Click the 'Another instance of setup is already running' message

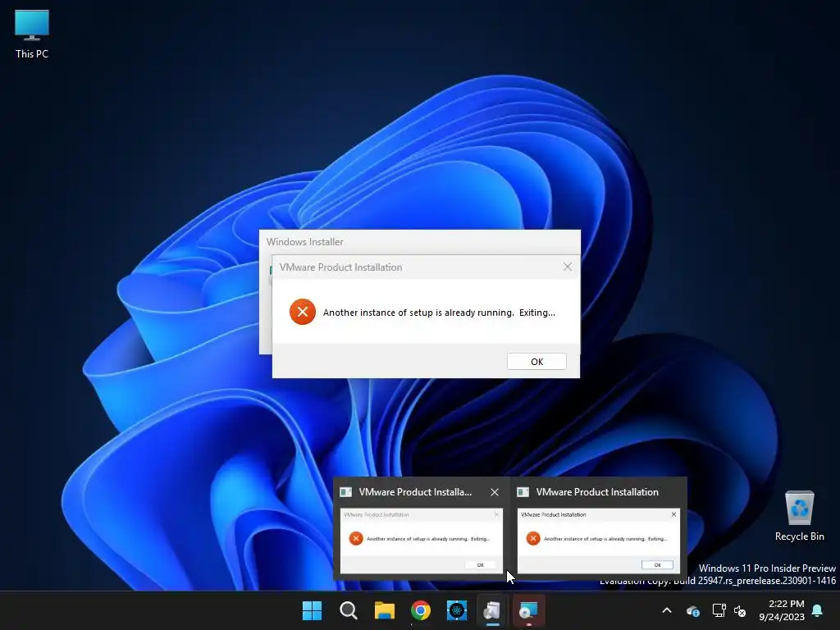click(x=439, y=313)
